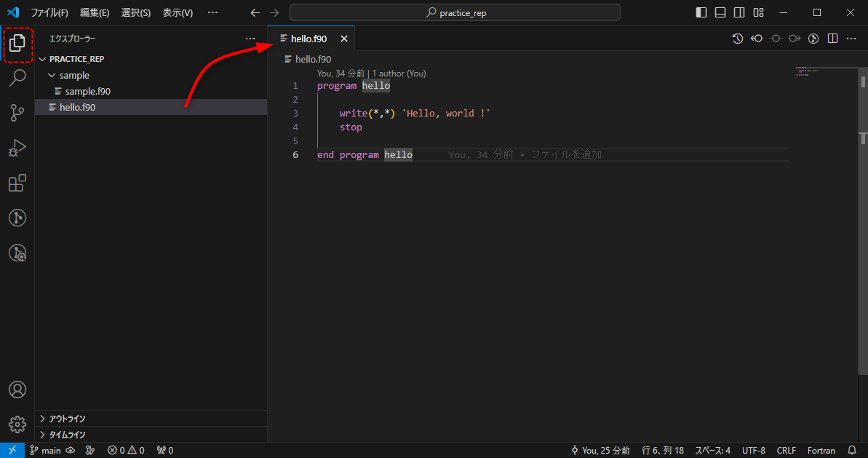
Task: Close the hello.f90 tab
Action: [x=343, y=39]
